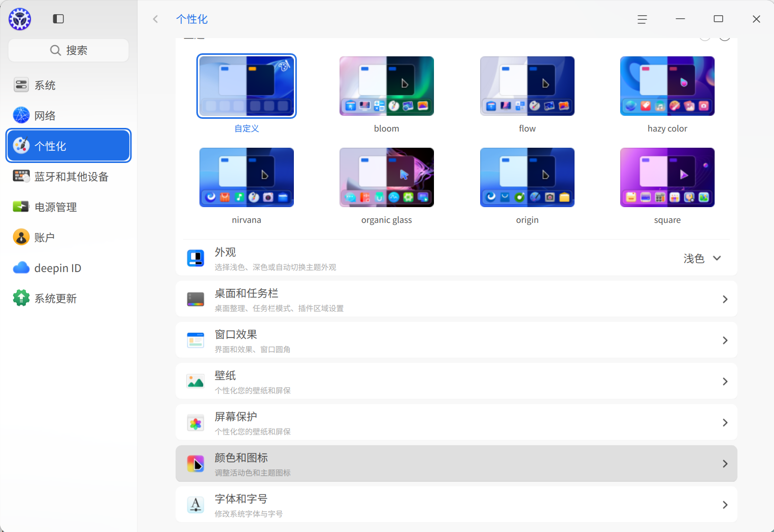
Task: Click the 自定义 theme label text
Action: [247, 128]
